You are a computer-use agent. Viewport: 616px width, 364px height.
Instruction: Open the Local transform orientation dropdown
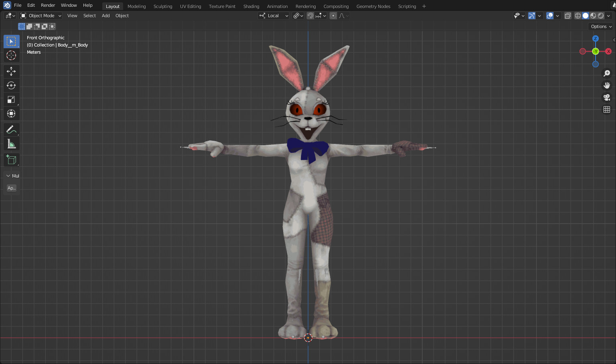(x=274, y=16)
